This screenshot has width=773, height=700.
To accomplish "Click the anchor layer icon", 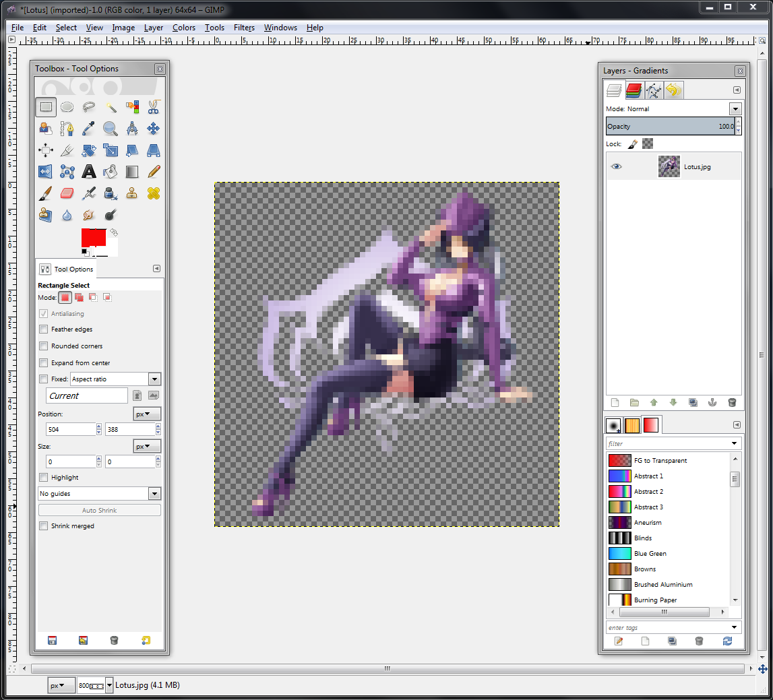I will pos(712,403).
